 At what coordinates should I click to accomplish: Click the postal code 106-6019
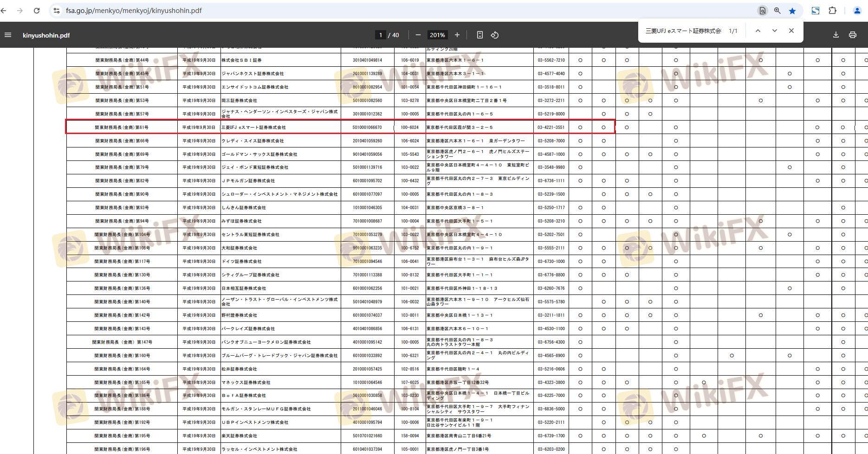tap(410, 60)
